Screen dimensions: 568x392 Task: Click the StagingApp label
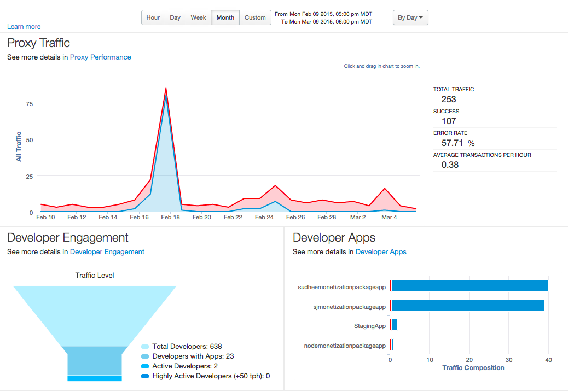click(369, 325)
